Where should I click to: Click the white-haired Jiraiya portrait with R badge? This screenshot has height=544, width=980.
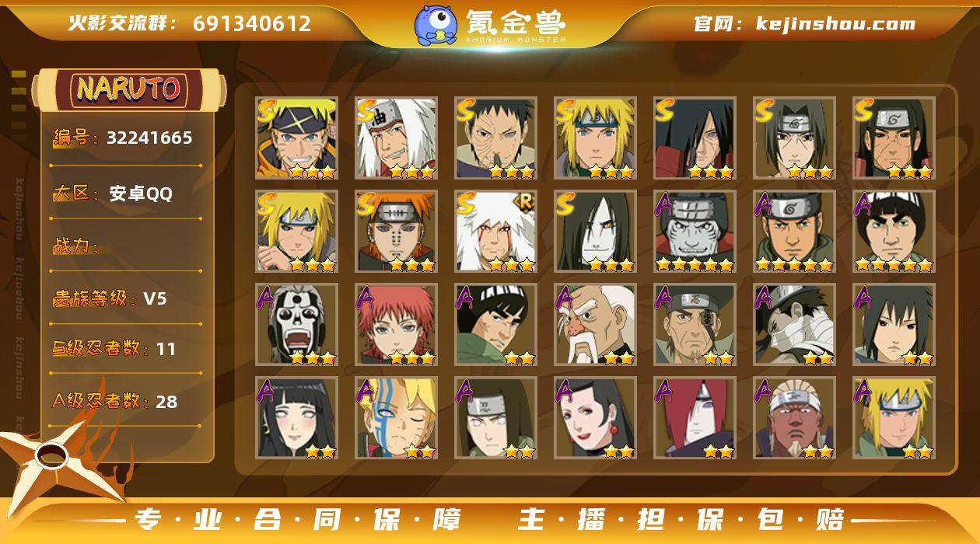495,231
